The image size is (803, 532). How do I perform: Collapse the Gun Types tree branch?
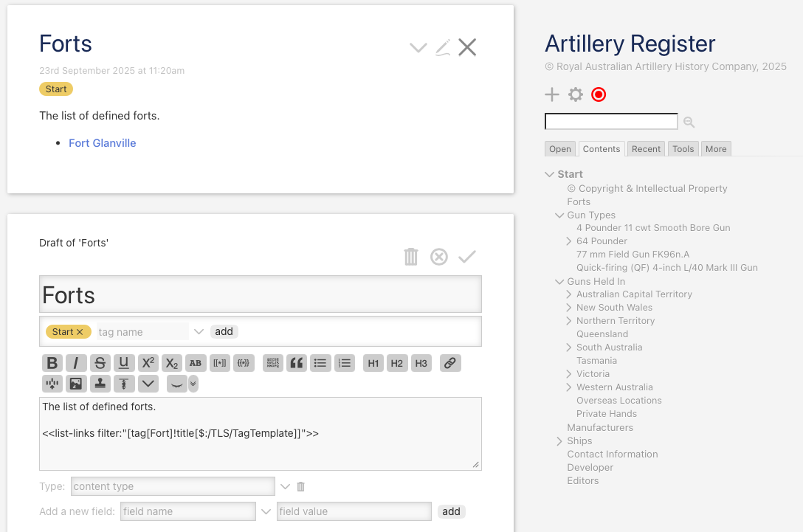(559, 215)
